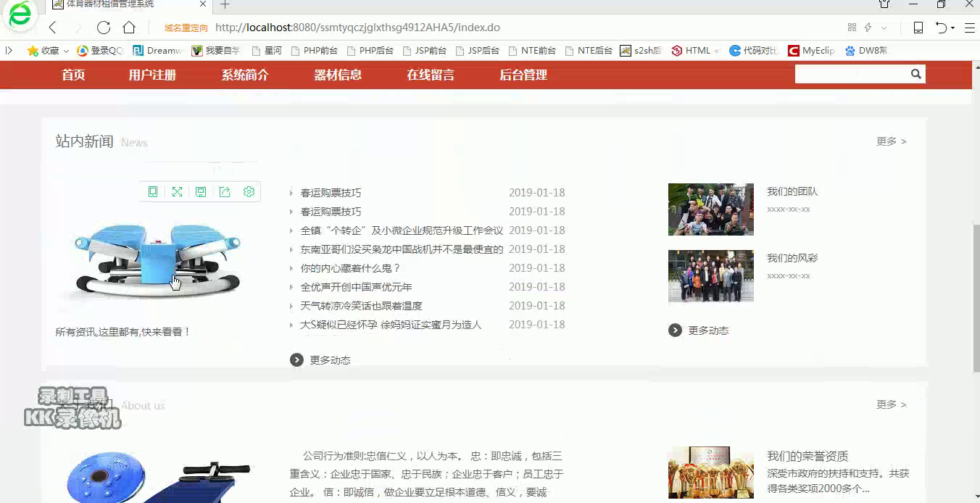Click the page vertical scrollbar thumb

[x=976, y=297]
